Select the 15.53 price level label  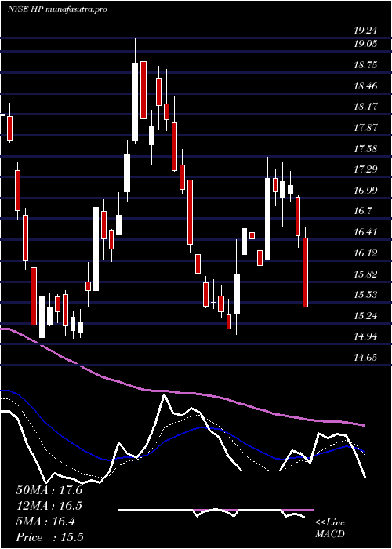coord(365,294)
